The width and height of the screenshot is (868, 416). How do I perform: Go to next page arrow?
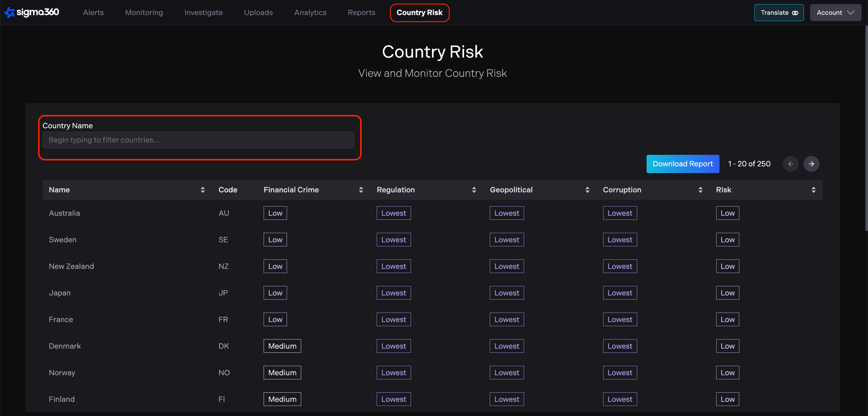click(x=811, y=164)
